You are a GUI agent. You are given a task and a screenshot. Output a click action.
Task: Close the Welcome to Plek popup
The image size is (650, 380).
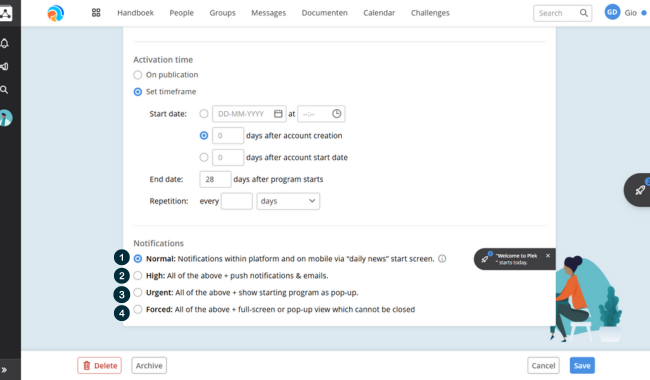pyautogui.click(x=548, y=256)
